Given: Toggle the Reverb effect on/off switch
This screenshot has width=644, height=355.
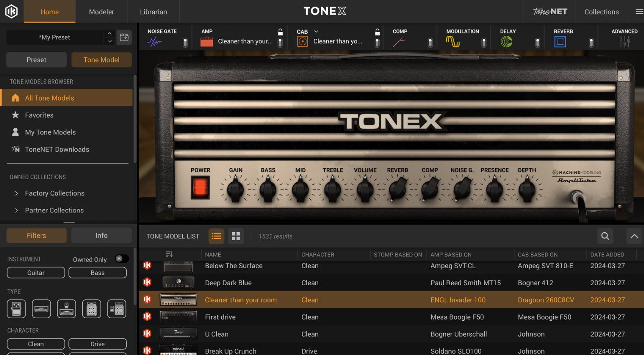Looking at the screenshot, I should [591, 42].
